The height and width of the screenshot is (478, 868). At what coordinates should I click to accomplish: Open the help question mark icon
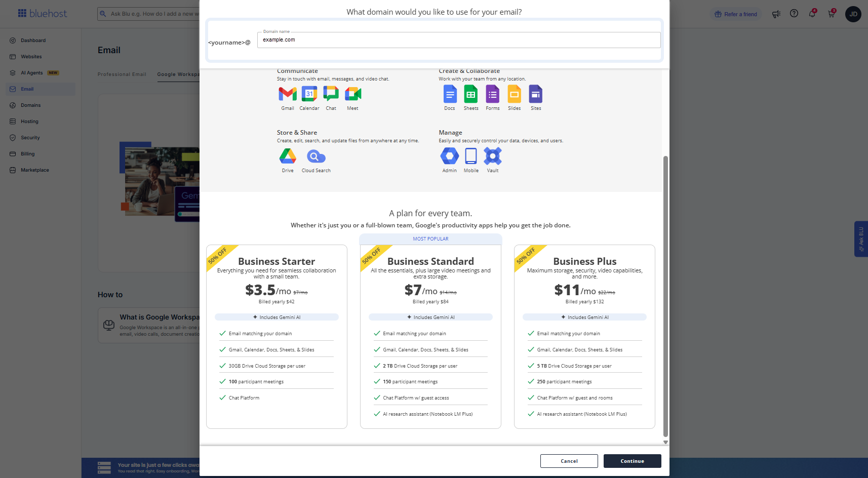794,14
